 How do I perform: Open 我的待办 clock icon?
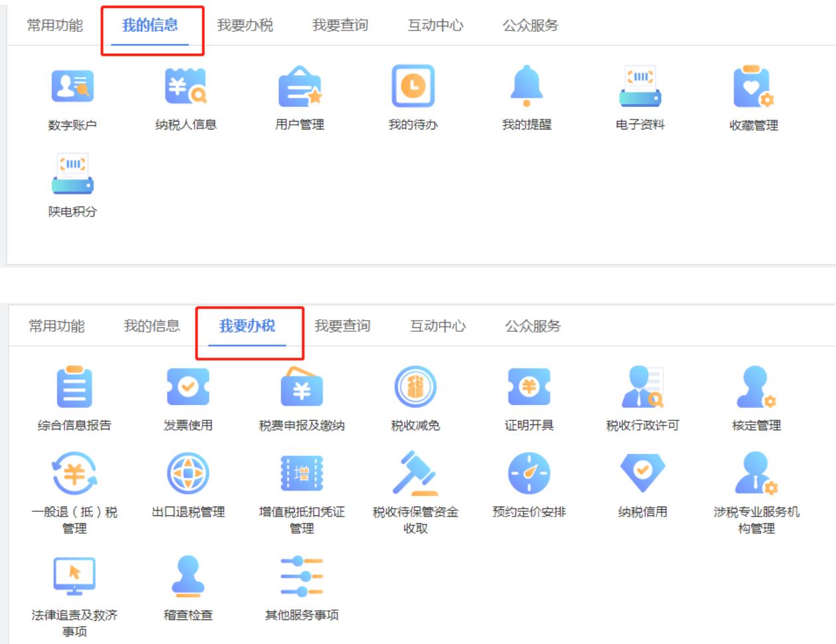[x=413, y=86]
